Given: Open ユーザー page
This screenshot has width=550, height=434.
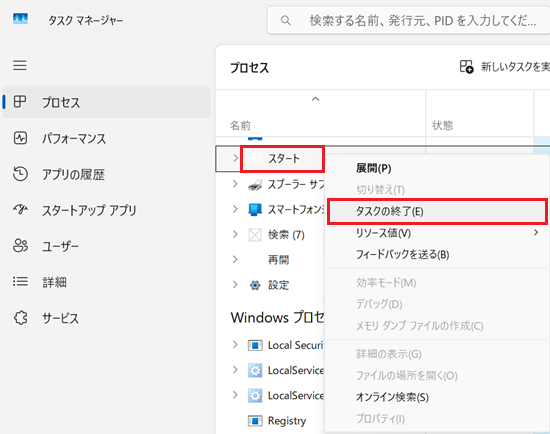Looking at the screenshot, I should point(106,246).
